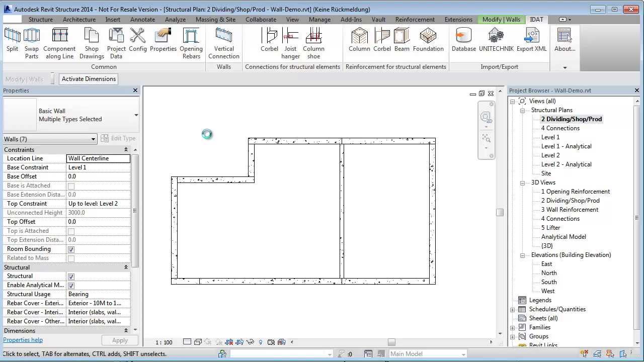This screenshot has width=644, height=362.
Task: Click the detail level icon in view bar
Action: (187, 342)
